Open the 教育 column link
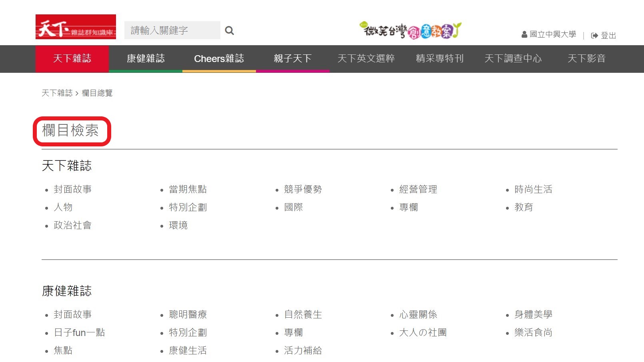The height and width of the screenshot is (362, 644). [x=524, y=207]
